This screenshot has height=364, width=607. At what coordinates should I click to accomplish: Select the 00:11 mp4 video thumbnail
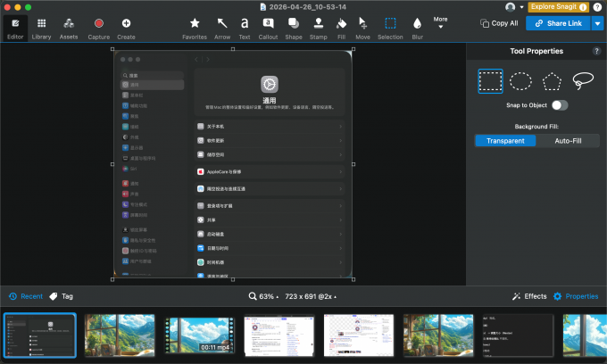200,335
